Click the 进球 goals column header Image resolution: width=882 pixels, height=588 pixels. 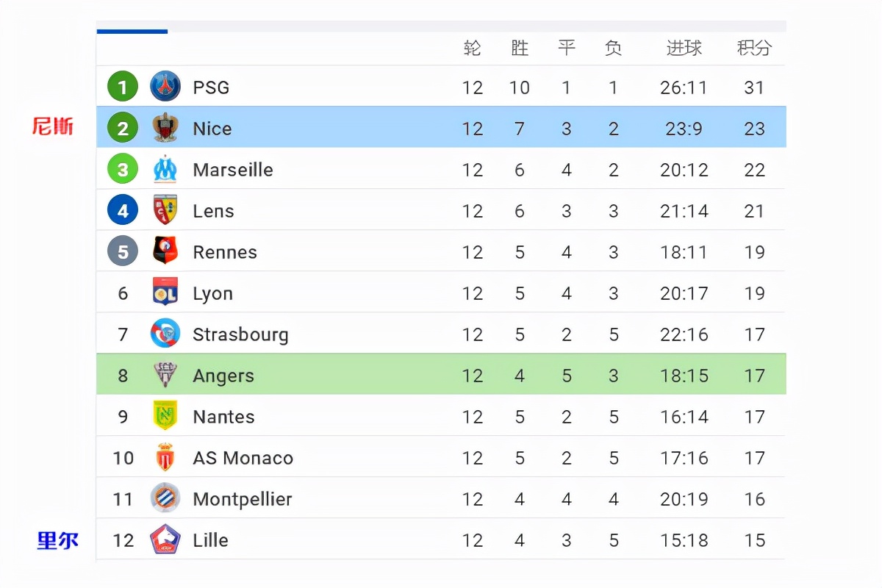tap(684, 48)
